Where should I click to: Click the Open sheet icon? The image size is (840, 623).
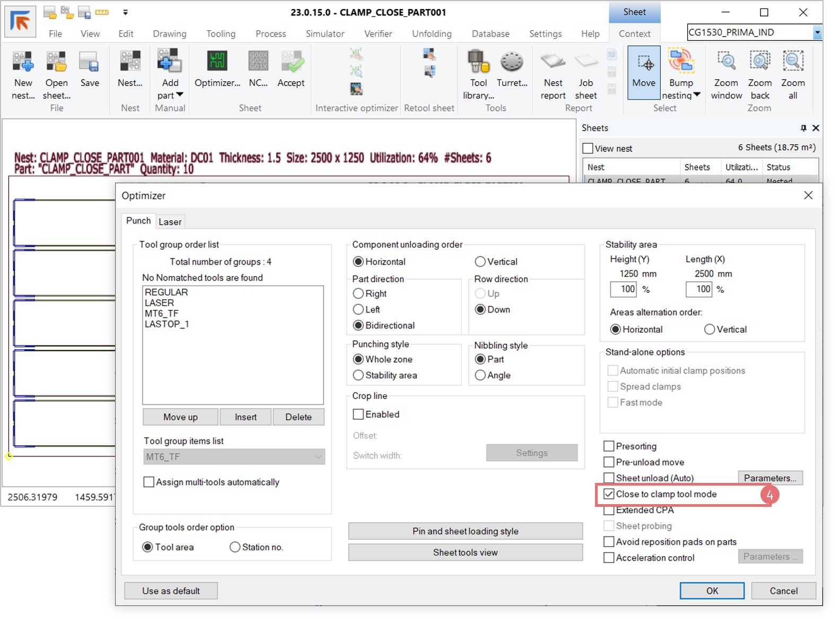(x=56, y=63)
